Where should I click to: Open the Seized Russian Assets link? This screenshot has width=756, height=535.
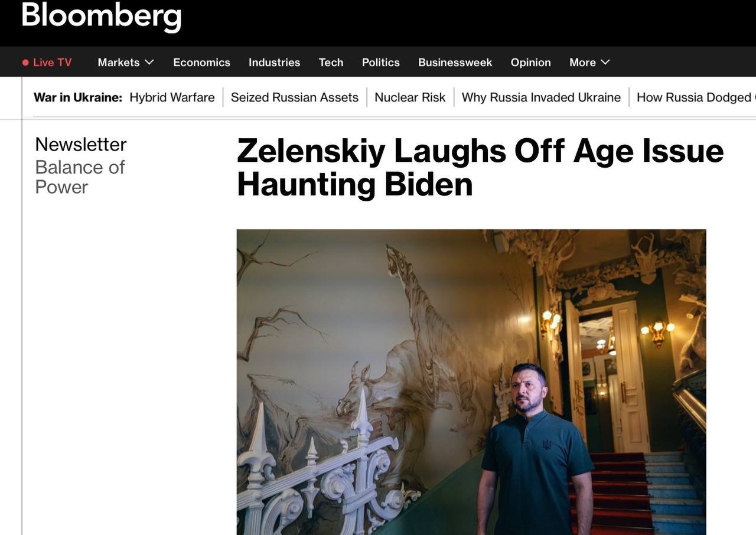coord(295,97)
